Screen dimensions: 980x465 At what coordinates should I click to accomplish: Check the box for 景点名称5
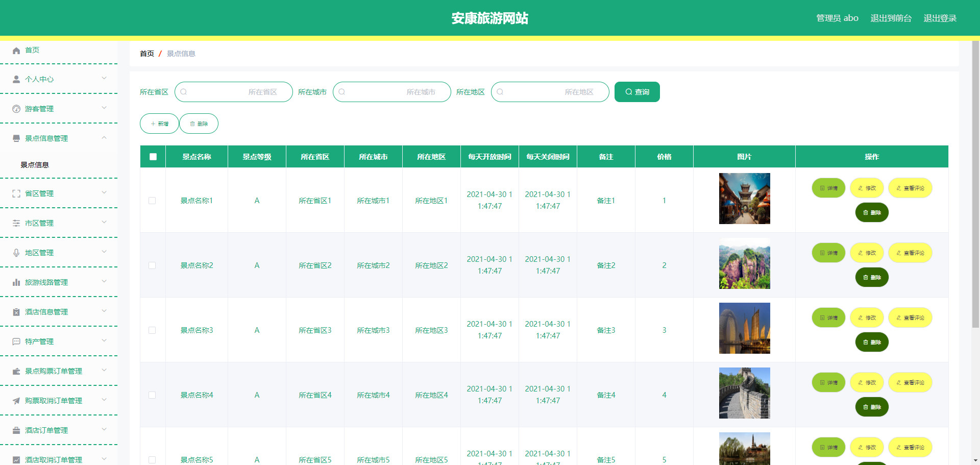click(152, 460)
